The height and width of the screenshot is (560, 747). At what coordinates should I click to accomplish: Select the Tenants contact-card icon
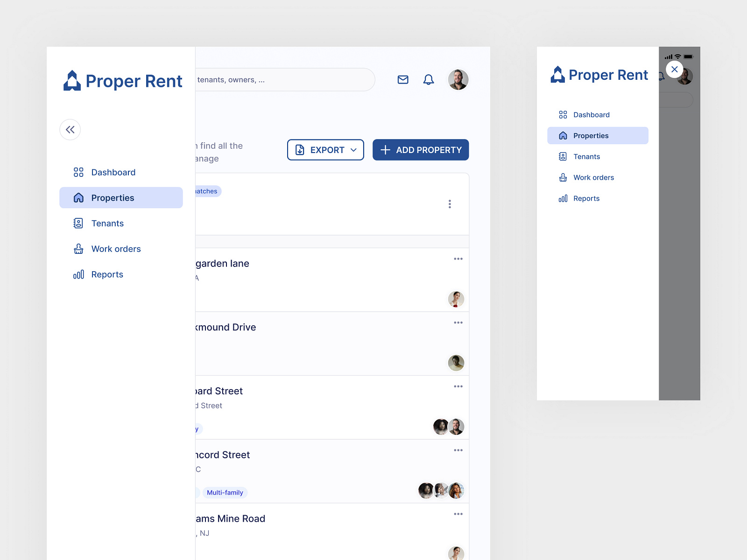tap(78, 223)
